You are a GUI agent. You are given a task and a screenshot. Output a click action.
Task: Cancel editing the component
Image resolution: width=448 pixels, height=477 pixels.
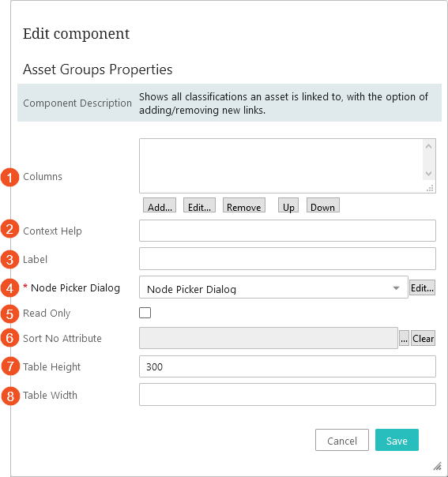pyautogui.click(x=342, y=440)
